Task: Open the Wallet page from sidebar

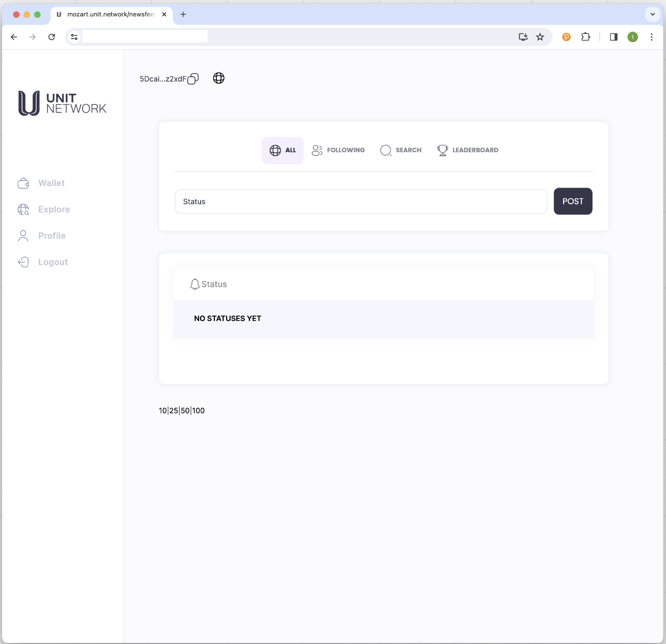Action: pyautogui.click(x=51, y=183)
